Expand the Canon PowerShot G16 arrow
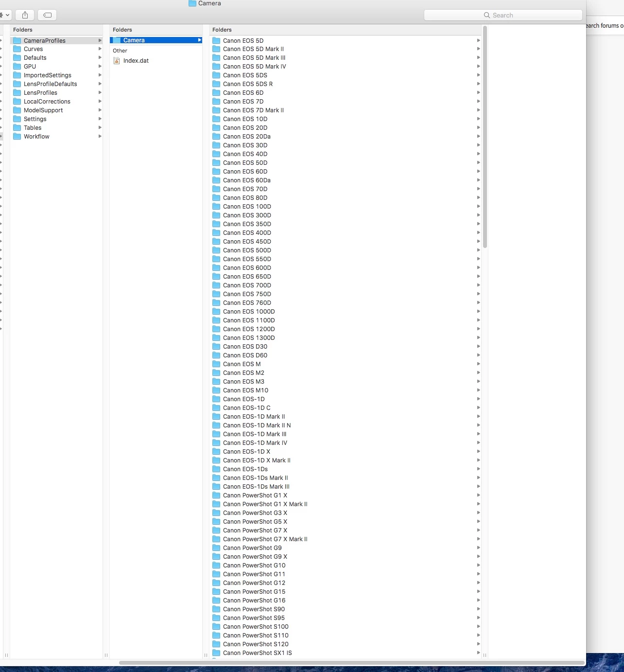The height and width of the screenshot is (672, 624). pyautogui.click(x=478, y=600)
